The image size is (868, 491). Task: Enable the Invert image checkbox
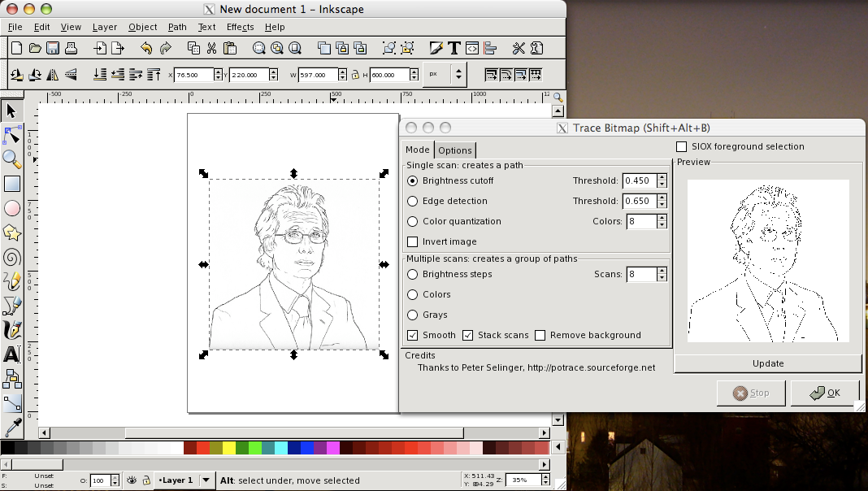click(x=412, y=241)
